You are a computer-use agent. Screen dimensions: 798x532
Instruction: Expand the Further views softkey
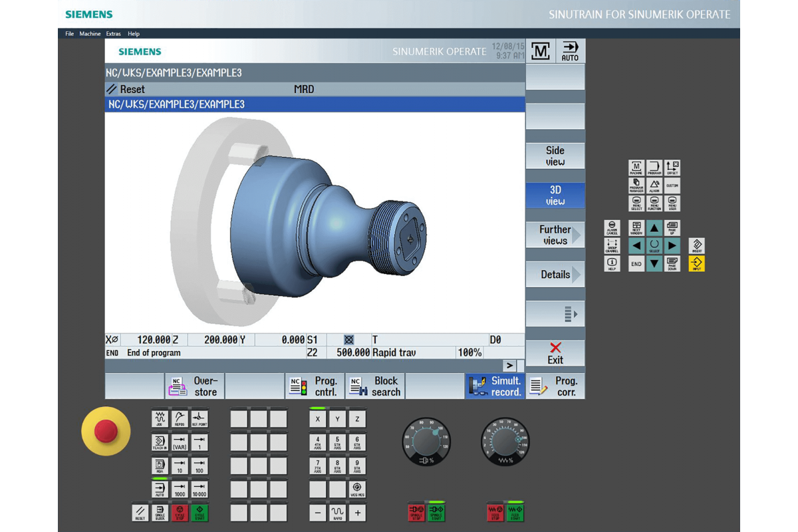[555, 235]
